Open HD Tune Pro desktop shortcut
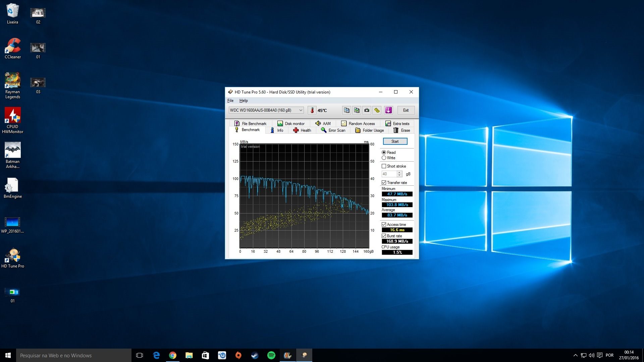The width and height of the screenshot is (644, 362). click(x=13, y=258)
